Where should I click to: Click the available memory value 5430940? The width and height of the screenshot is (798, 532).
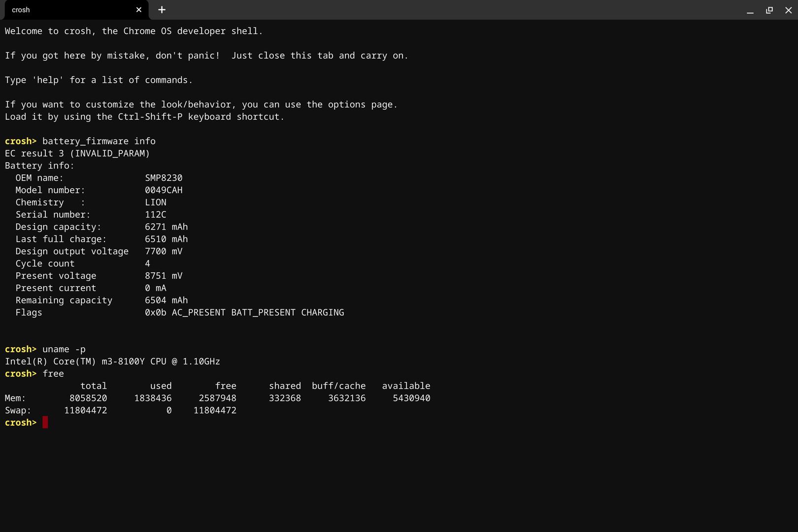click(x=411, y=398)
